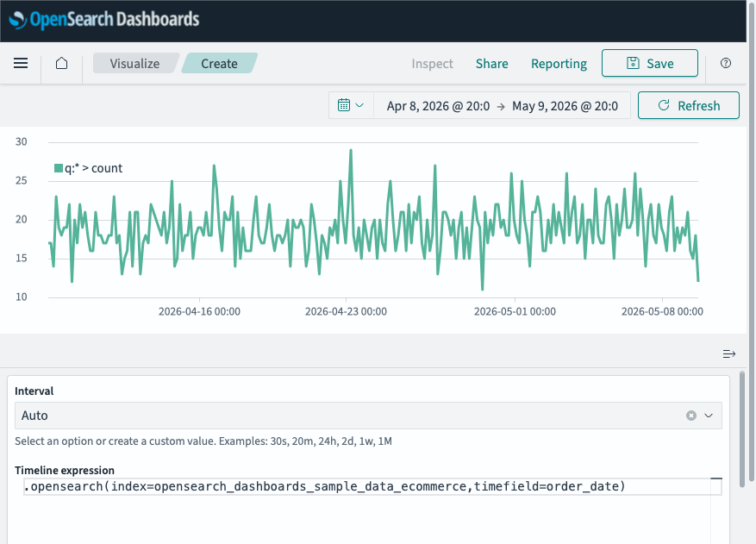The width and height of the screenshot is (756, 544).
Task: Toggle the q:* > count legend entry
Action: point(89,168)
